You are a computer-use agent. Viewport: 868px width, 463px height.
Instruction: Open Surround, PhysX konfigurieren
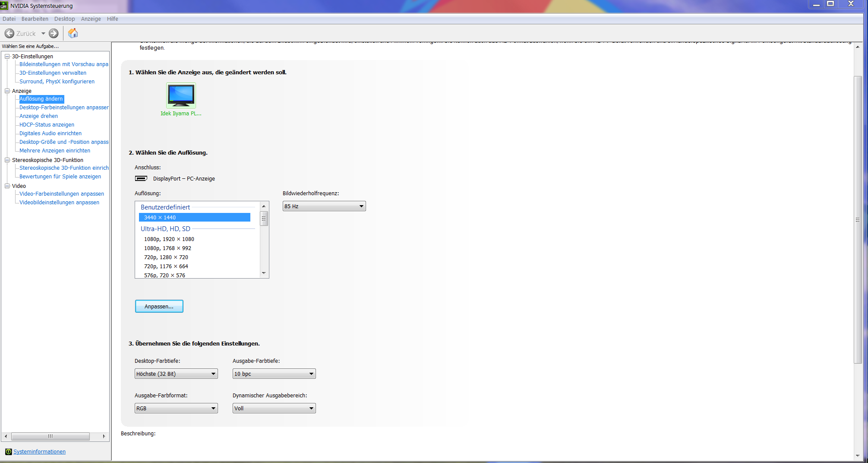click(57, 82)
